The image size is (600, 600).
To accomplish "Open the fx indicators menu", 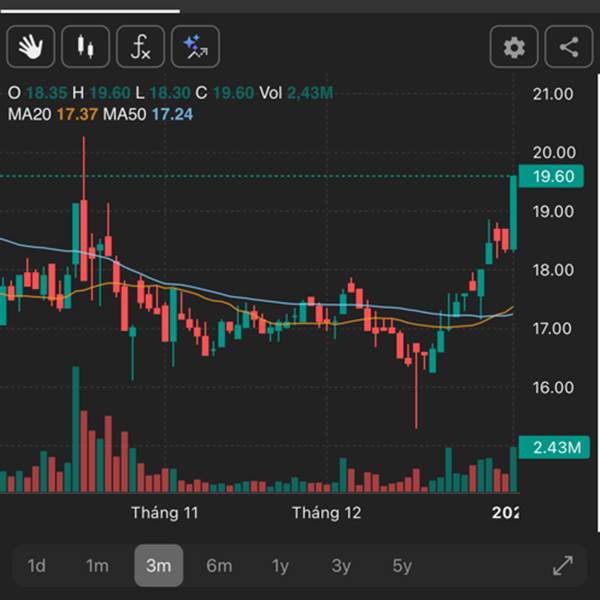I will coord(140,47).
